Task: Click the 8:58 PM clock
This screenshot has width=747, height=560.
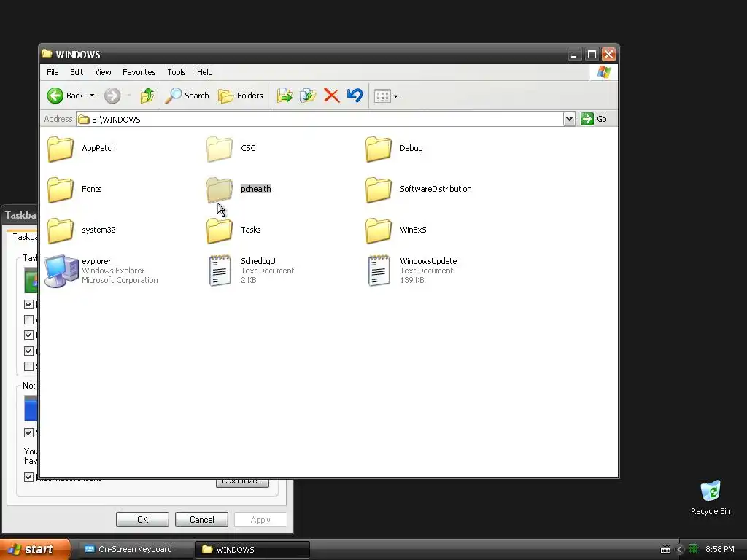Action: (720, 550)
